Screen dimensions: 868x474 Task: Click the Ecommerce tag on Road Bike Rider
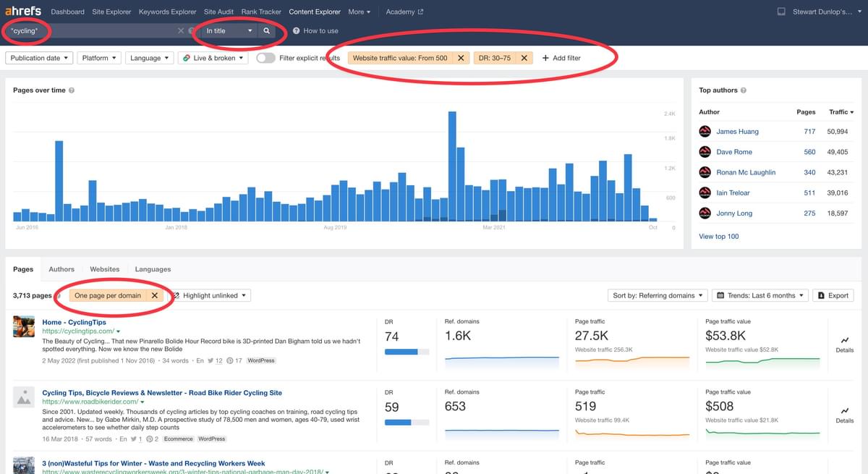[x=178, y=439]
